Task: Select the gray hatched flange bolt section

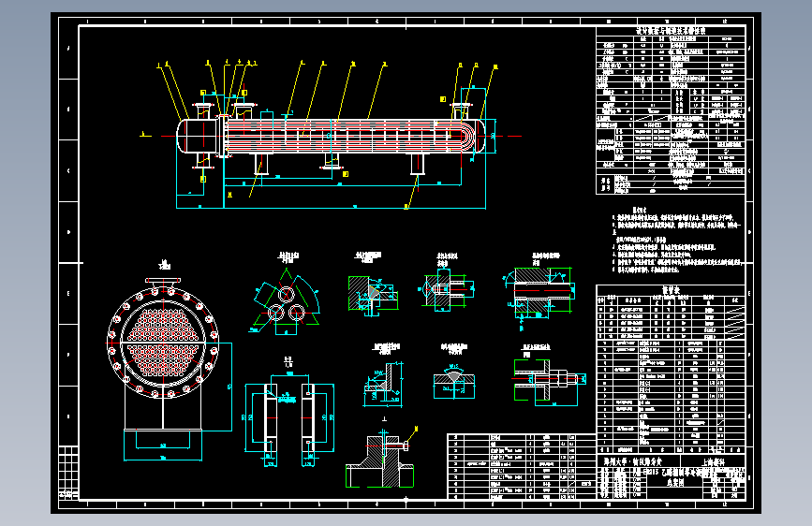Action: coord(380,460)
